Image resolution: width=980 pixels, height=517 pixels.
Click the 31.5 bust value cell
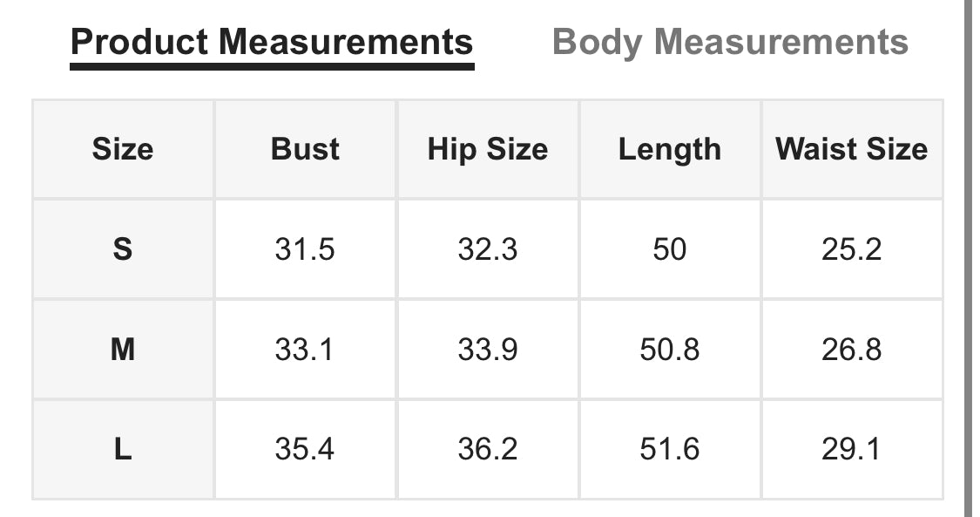(305, 249)
